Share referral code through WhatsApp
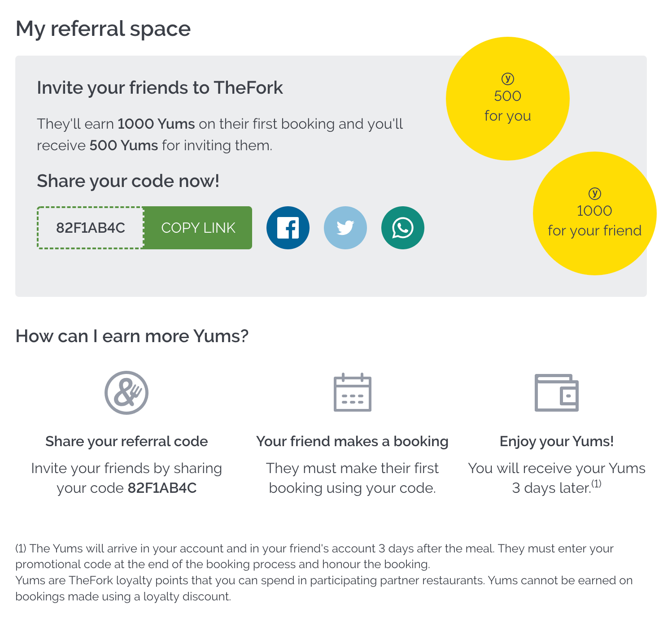This screenshot has width=672, height=617. click(x=403, y=228)
